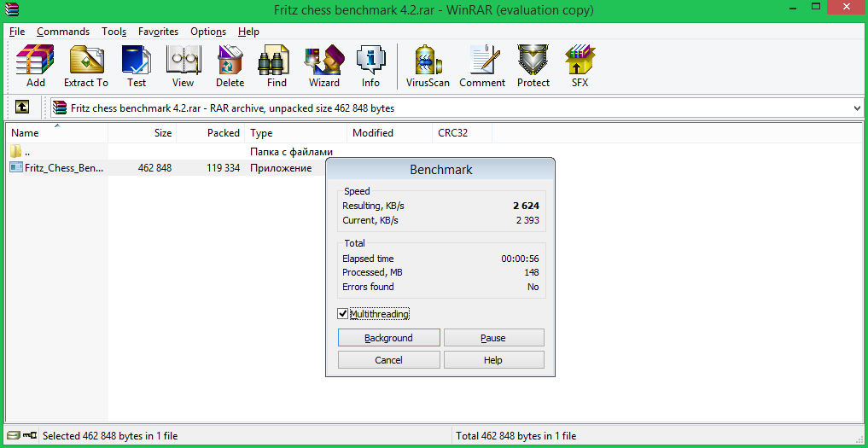Toggle the Multithreading checkbox
The width and height of the screenshot is (868, 448).
(x=343, y=314)
